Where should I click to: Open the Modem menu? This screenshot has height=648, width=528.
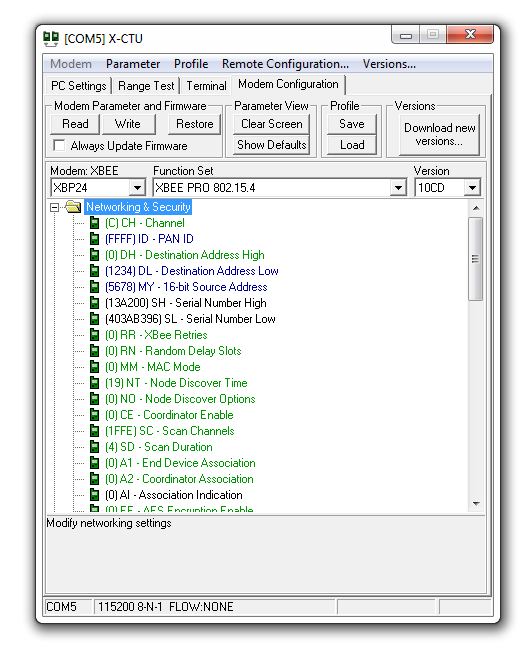point(71,64)
